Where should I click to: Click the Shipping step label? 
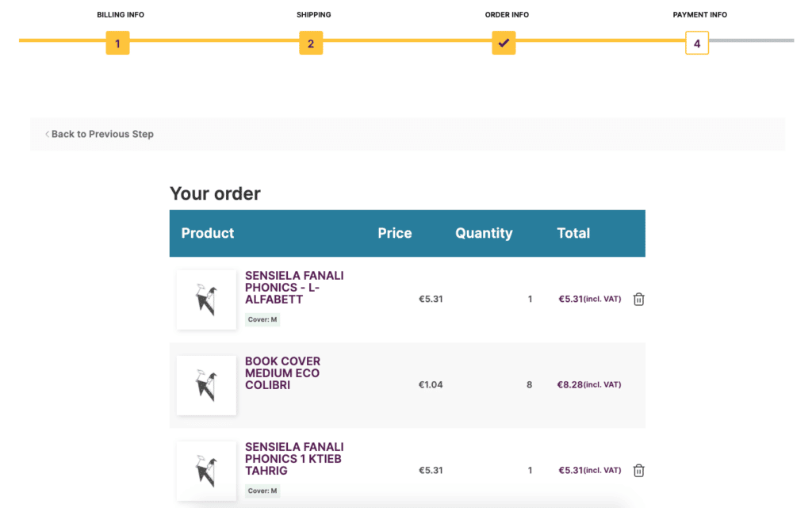[314, 15]
